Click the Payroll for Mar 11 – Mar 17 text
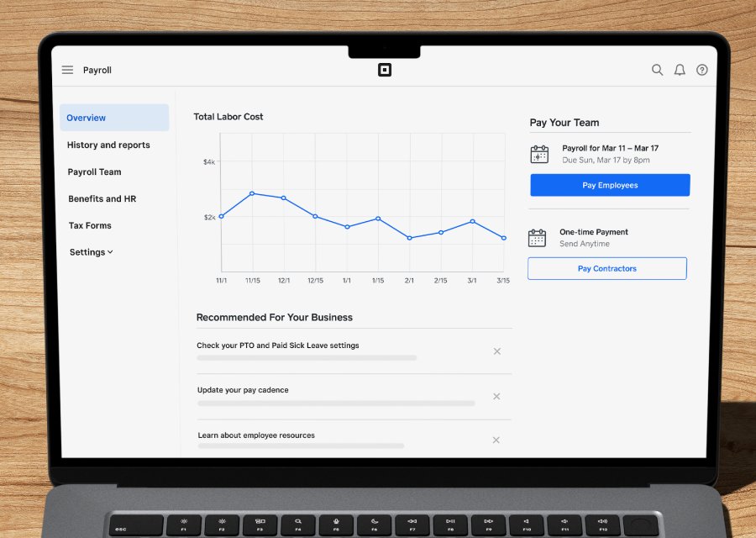This screenshot has width=756, height=538. coord(611,148)
